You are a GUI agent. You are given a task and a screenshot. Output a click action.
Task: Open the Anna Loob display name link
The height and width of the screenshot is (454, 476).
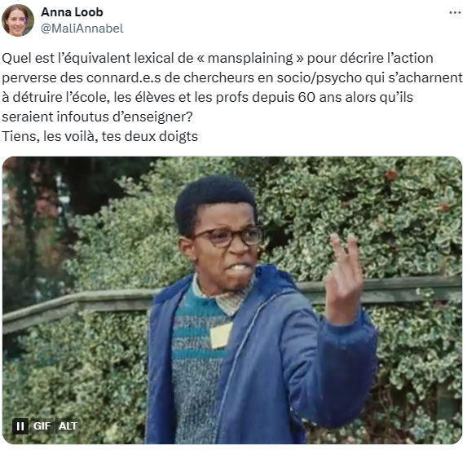(x=72, y=12)
